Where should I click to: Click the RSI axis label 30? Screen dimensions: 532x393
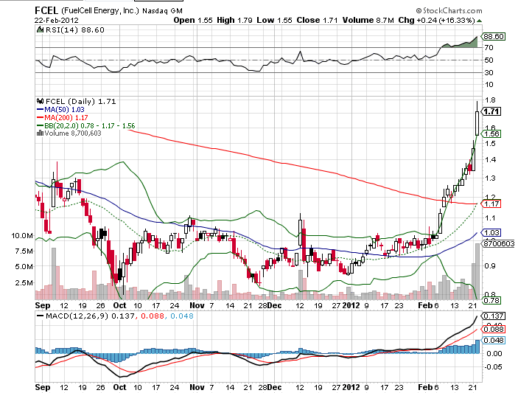point(489,72)
